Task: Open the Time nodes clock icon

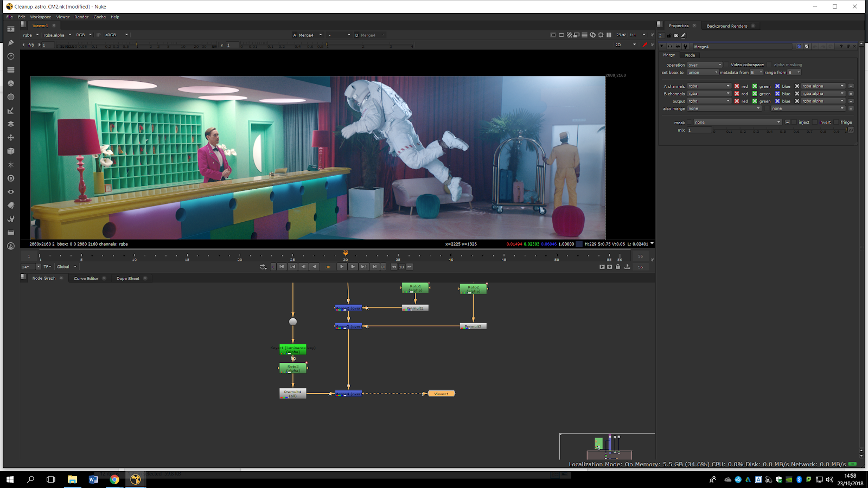Action: (x=10, y=56)
